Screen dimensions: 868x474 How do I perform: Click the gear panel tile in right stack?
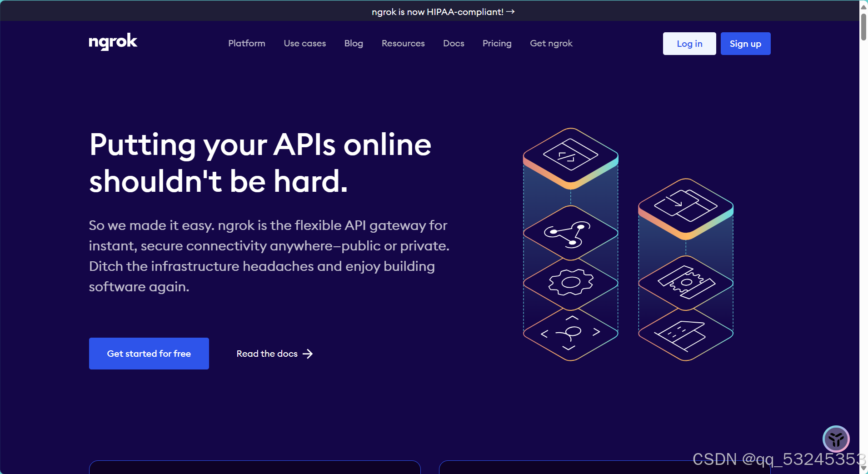(686, 283)
